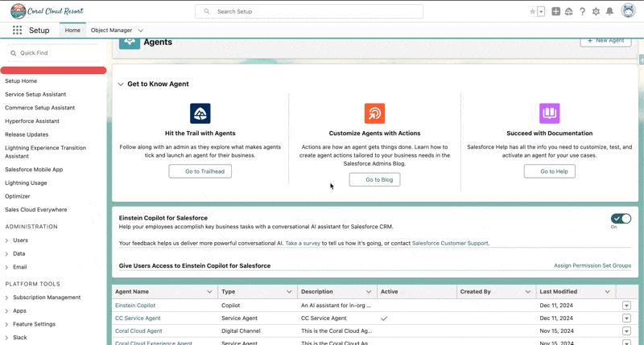Open the Created By column menu
The image size is (644, 345).
click(x=528, y=292)
